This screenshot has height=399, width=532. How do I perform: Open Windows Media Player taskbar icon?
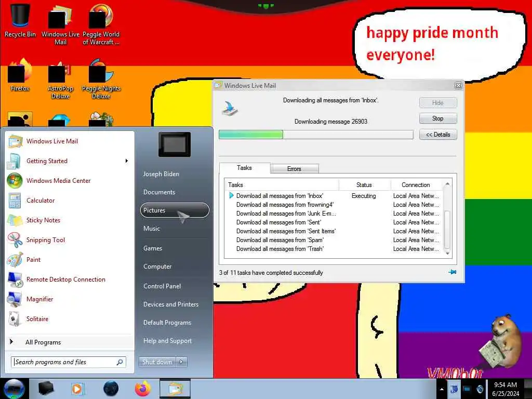point(77,389)
